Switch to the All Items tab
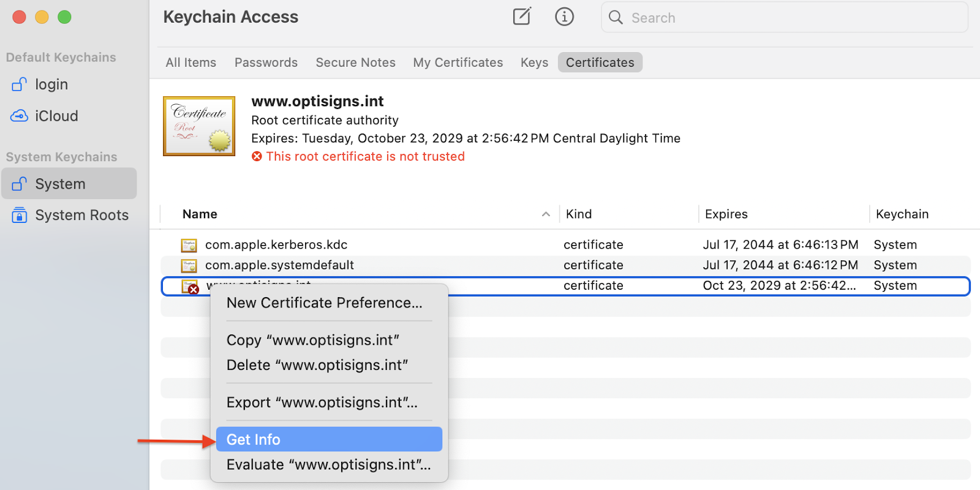980x490 pixels. 191,62
